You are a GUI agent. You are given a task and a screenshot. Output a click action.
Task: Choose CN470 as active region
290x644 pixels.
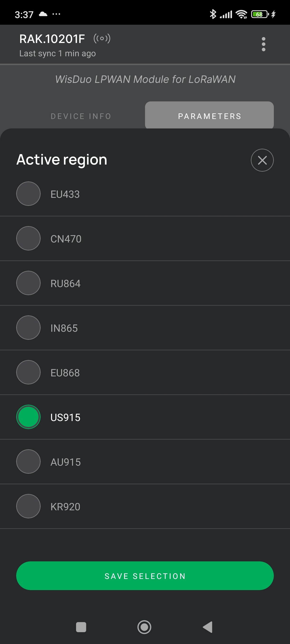click(28, 238)
